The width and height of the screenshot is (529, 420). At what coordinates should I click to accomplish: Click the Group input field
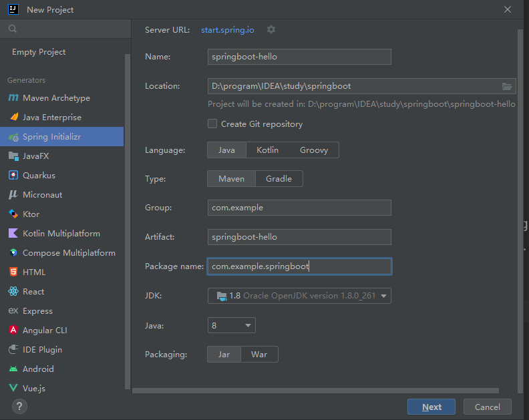(299, 208)
